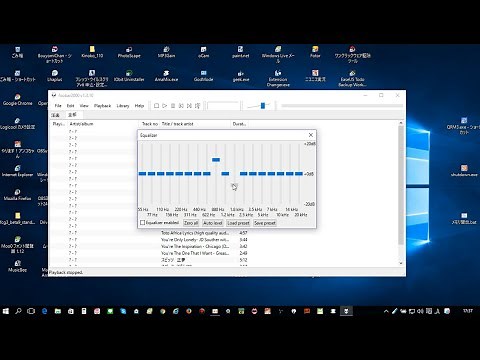Open Task View from the taskbar
The height and width of the screenshot is (360, 480).
pyautogui.click(x=31, y=311)
